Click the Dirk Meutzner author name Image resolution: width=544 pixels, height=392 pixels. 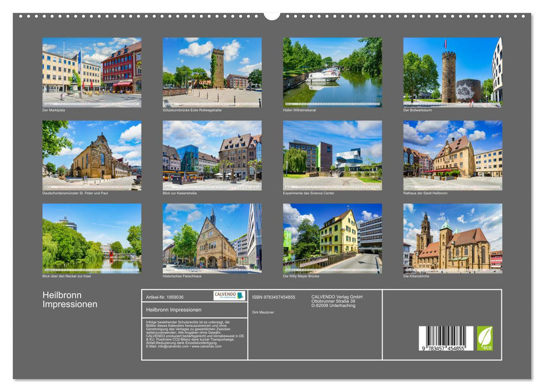tap(262, 312)
